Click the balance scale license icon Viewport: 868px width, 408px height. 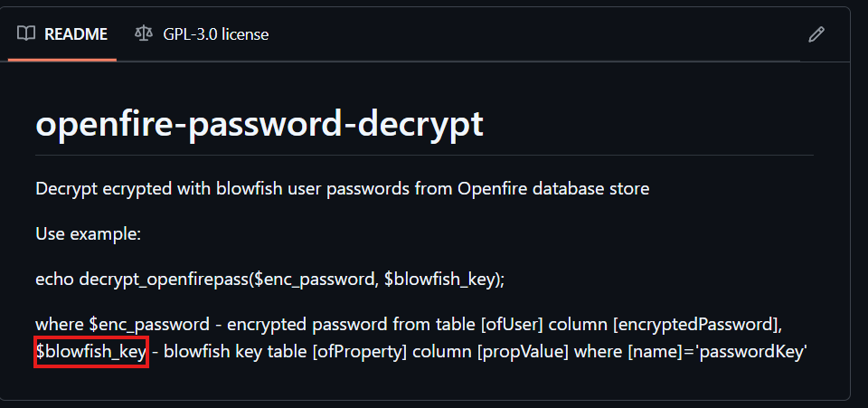(x=144, y=34)
